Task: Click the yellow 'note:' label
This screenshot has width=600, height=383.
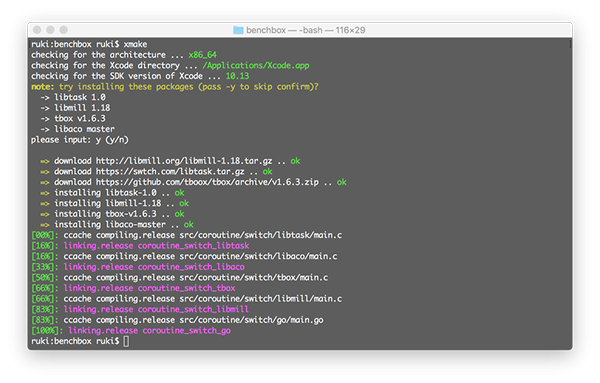Action: tap(42, 86)
